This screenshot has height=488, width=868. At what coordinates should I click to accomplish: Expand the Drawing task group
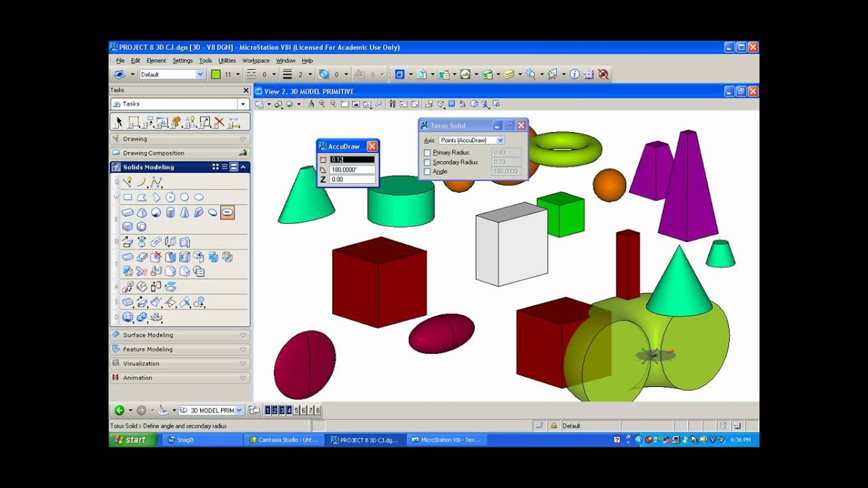180,138
